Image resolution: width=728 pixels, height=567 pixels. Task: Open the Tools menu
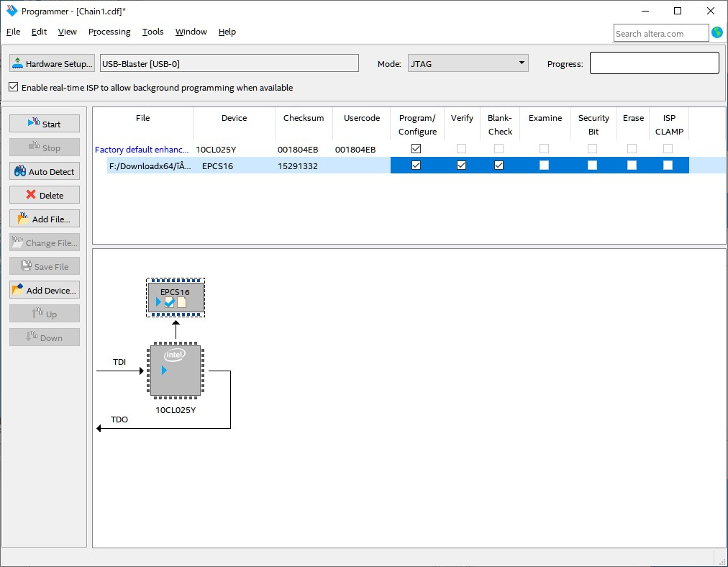(153, 32)
